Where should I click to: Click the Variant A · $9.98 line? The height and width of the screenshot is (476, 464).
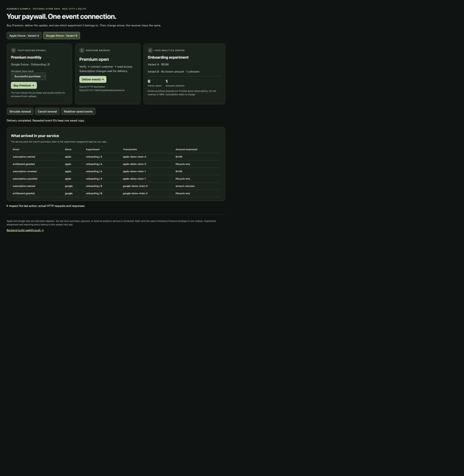tap(158, 64)
